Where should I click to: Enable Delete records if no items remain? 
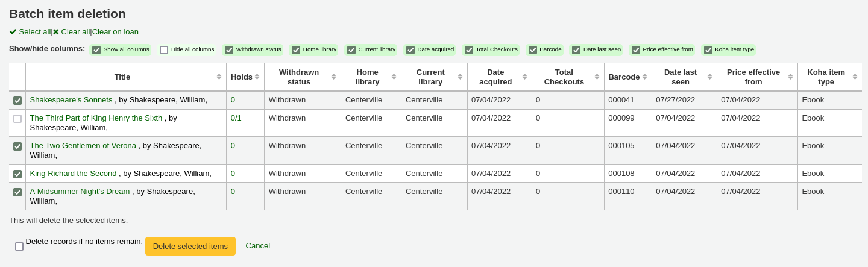coord(19,247)
